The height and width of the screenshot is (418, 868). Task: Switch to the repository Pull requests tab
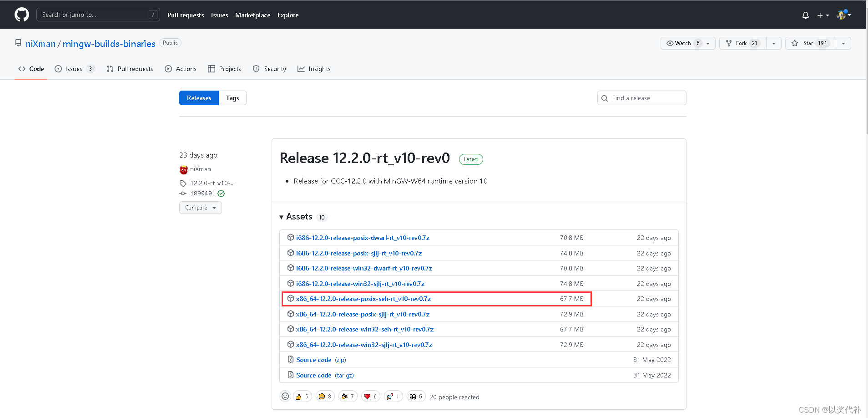tap(130, 69)
